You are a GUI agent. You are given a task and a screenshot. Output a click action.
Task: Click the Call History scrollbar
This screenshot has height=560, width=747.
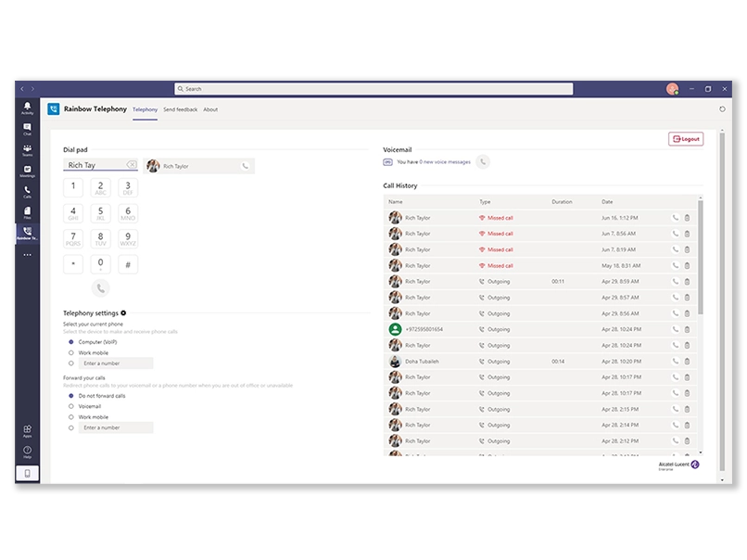point(701,258)
